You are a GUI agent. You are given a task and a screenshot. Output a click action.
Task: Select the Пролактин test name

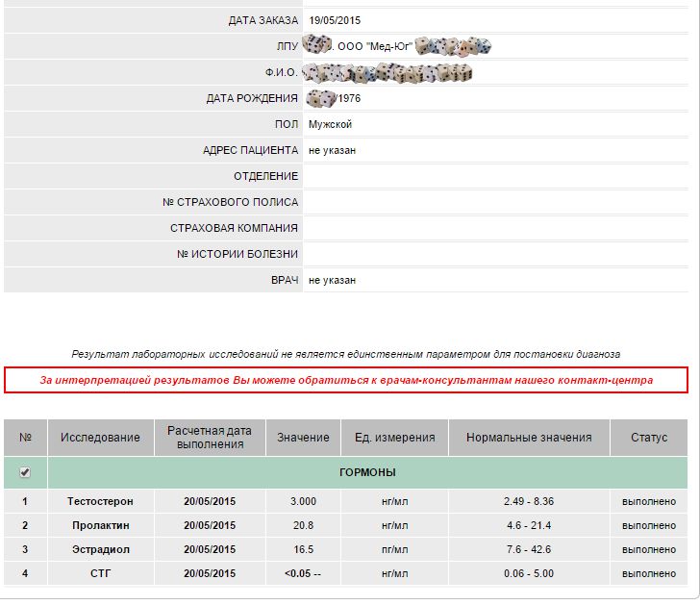point(100,525)
